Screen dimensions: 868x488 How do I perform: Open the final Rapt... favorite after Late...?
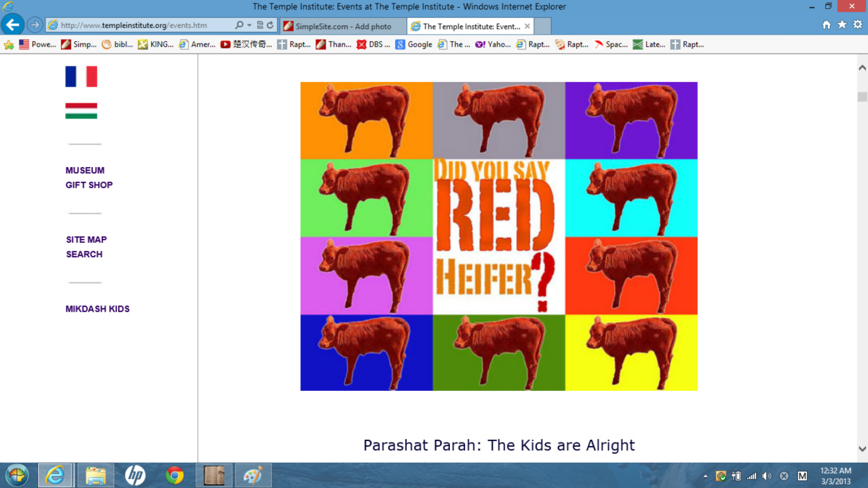click(x=687, y=45)
